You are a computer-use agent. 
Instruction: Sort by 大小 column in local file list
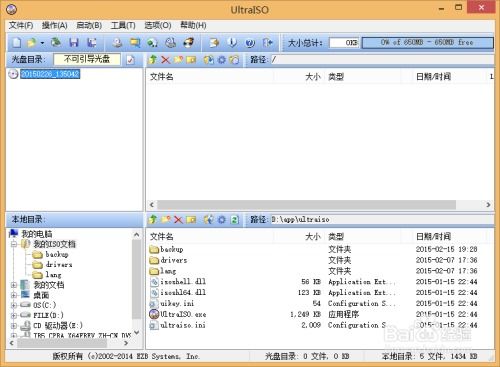tap(298, 237)
